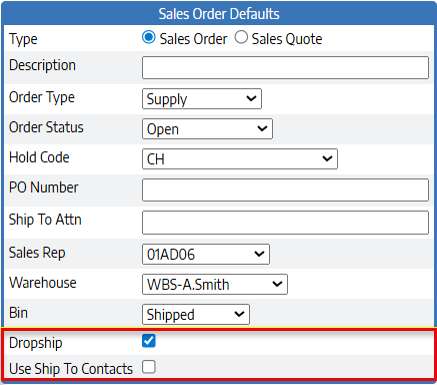
Task: Open the Order Type dropdown showing Supply
Action: click(x=202, y=99)
